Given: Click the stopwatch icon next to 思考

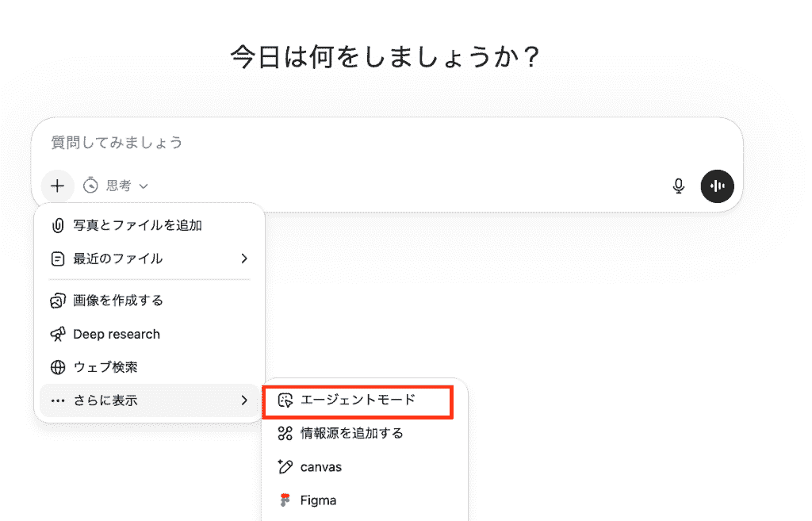Looking at the screenshot, I should click(x=91, y=186).
